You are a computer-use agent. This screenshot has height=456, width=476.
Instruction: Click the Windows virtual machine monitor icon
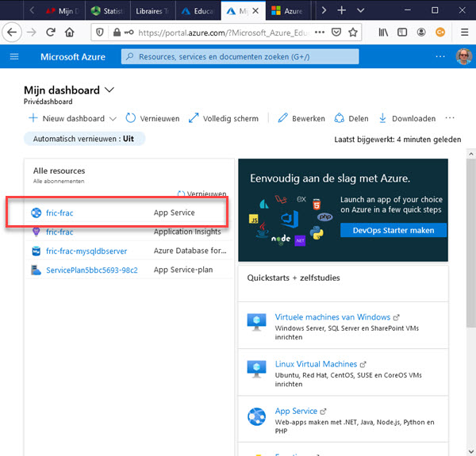[256, 322]
